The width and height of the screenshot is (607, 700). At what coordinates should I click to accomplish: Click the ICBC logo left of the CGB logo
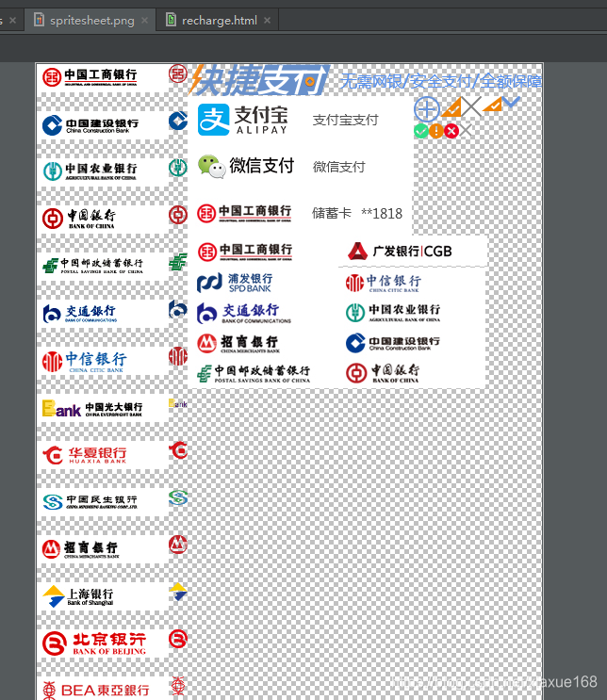[x=245, y=252]
